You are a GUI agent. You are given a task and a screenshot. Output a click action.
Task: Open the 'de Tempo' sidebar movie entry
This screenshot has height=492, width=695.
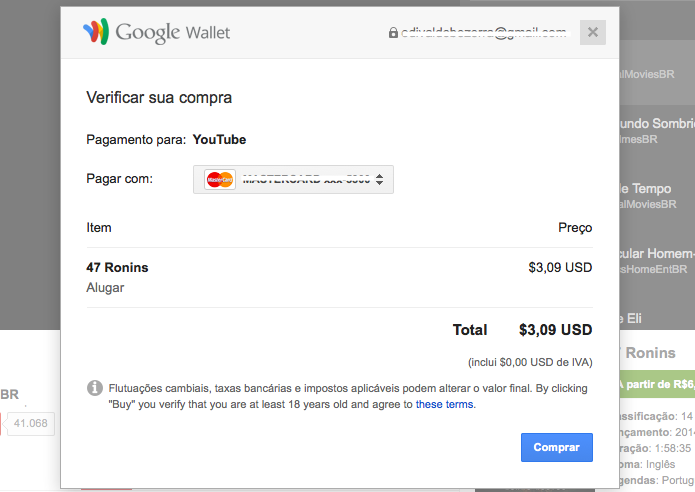[x=645, y=188]
